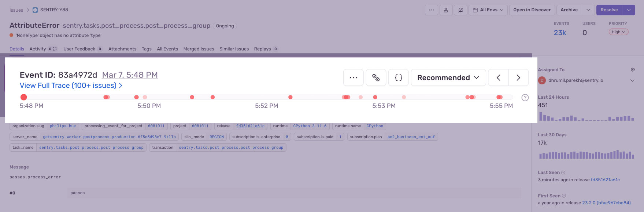Open assignee settings gear icon

[x=633, y=70]
